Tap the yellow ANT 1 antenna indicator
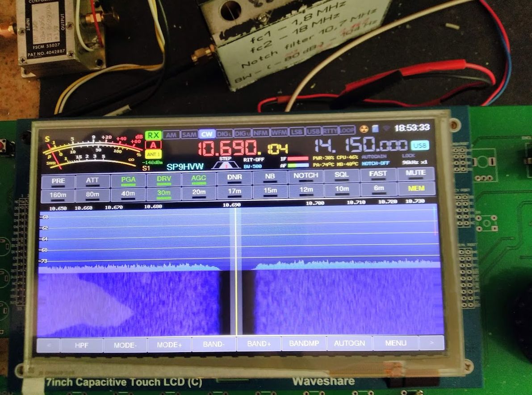The image size is (532, 395). coord(153,154)
